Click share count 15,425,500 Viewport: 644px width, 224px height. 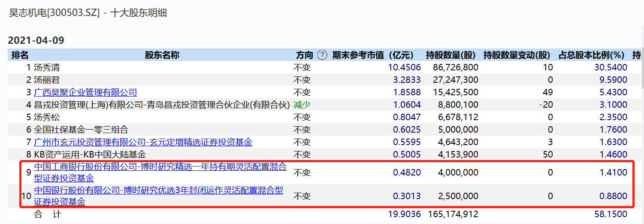(456, 92)
